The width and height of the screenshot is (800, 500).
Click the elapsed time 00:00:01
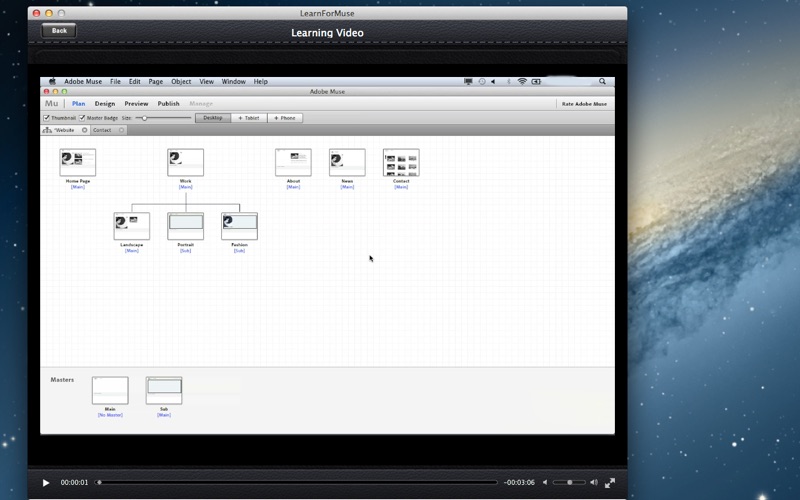(x=74, y=482)
